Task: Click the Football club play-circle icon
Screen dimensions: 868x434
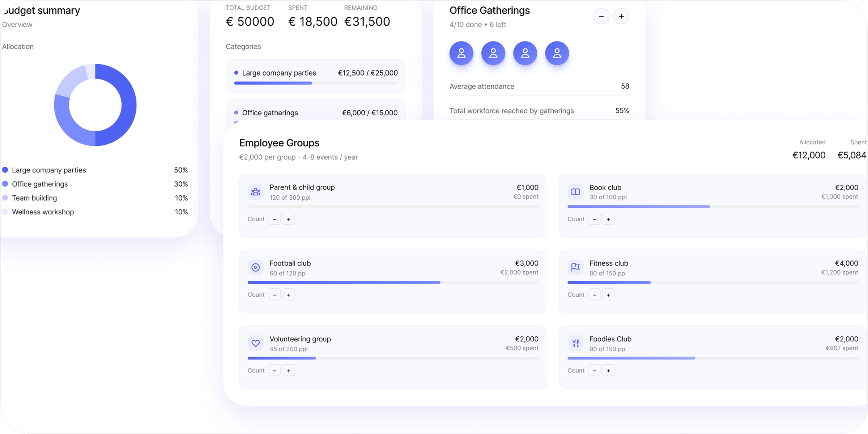Action: click(256, 267)
